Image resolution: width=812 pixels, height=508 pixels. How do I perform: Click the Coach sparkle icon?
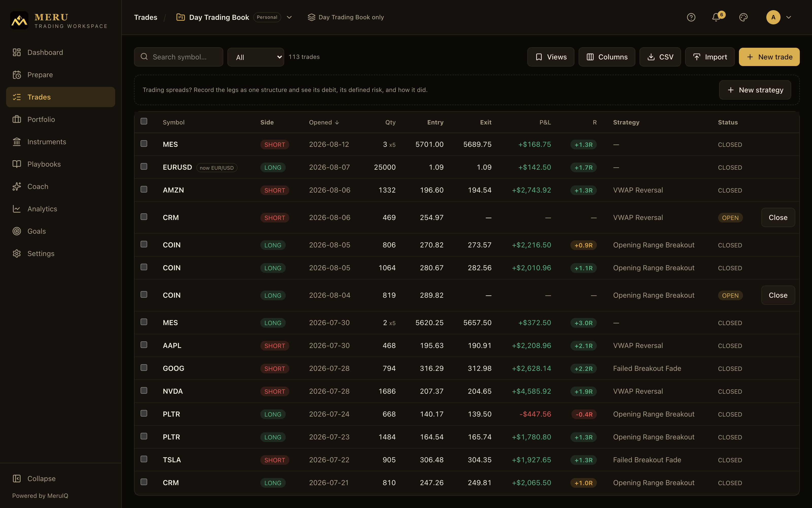pos(17,186)
